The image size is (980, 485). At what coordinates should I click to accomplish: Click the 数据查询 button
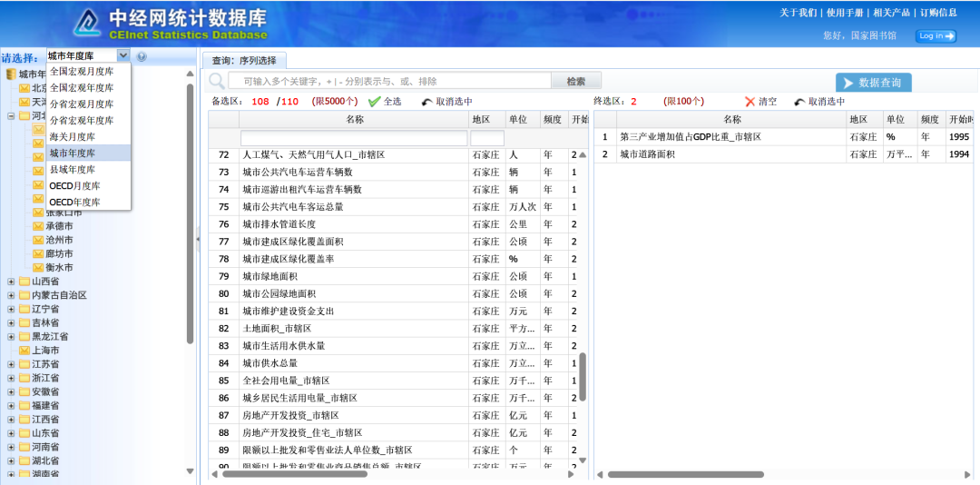(x=873, y=83)
